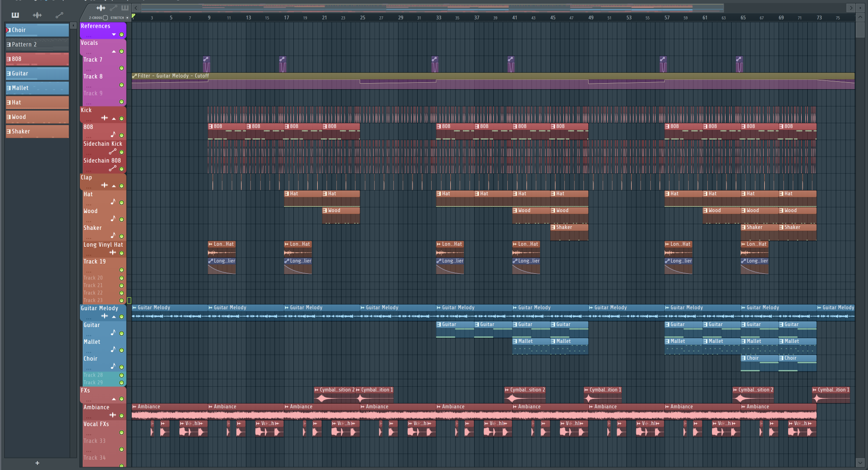
Task: Toggle the STRETCH option
Action: pos(127,18)
